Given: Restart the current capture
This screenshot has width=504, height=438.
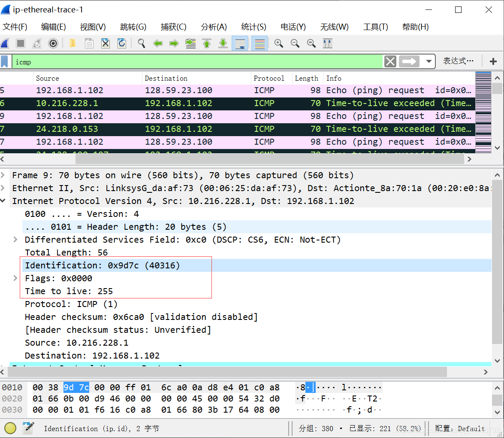Looking at the screenshot, I should [x=37, y=43].
